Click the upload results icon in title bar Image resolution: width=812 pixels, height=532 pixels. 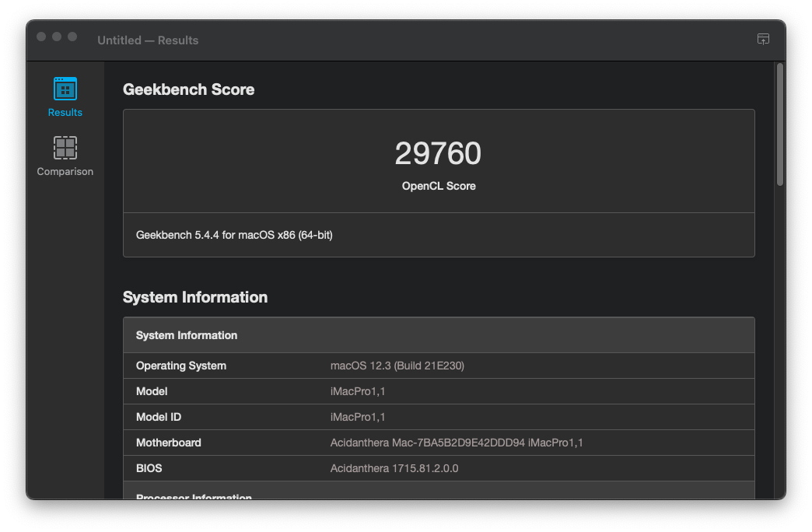coord(763,40)
